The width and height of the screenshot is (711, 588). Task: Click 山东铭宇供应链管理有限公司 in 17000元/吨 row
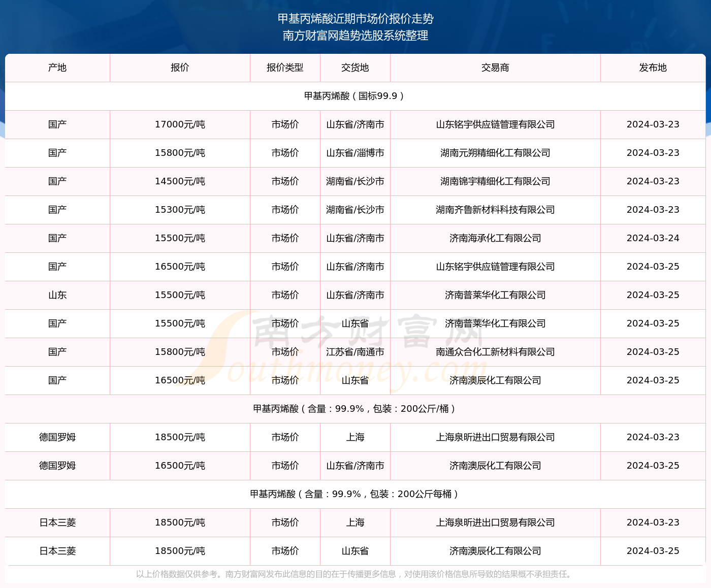pos(495,124)
